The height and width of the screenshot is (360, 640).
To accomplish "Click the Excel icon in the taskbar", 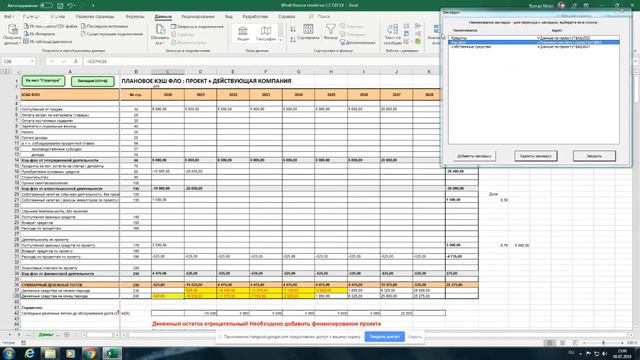I will click(x=111, y=353).
